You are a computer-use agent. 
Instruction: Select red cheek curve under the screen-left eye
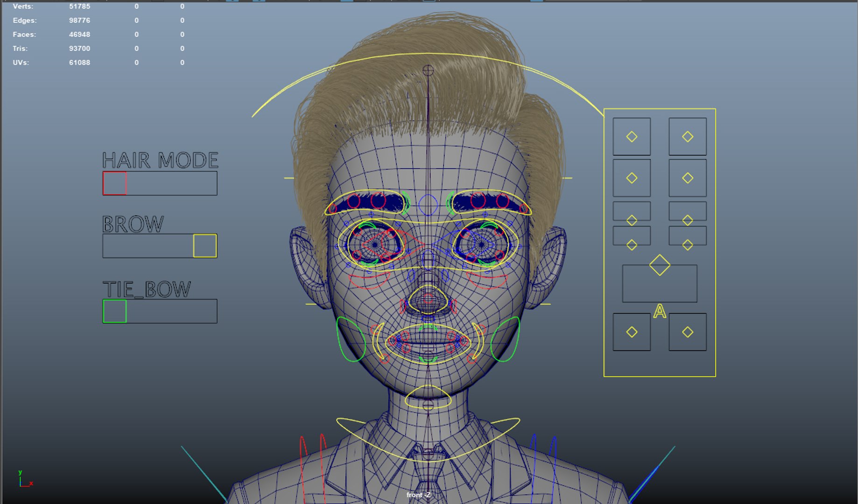pos(370,280)
